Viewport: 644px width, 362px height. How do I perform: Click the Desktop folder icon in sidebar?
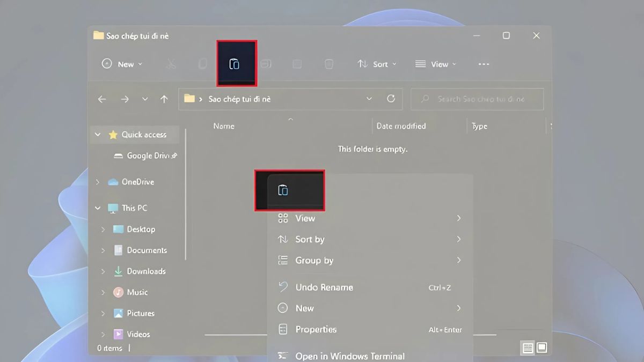click(x=118, y=229)
